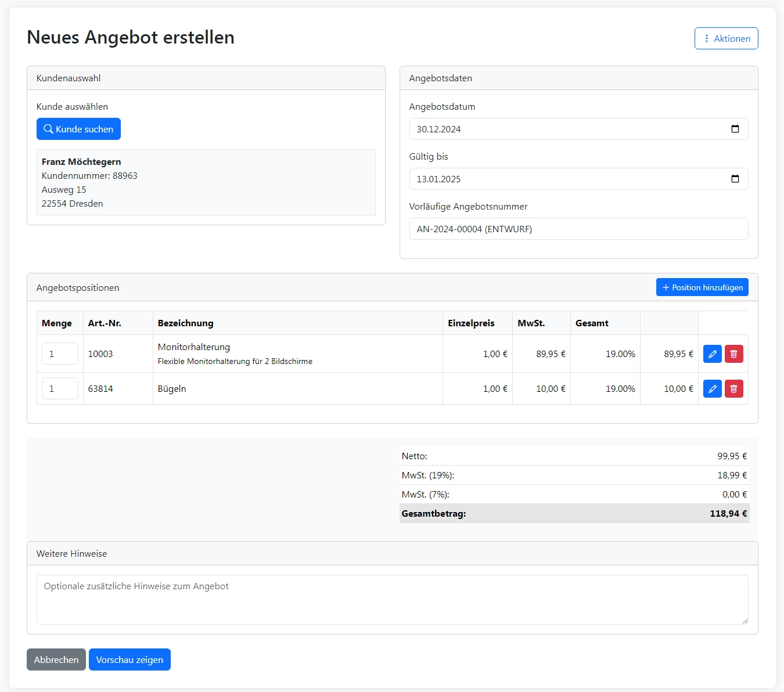Click Kunde suchen button
Screen dimensions: 784x692
click(78, 129)
